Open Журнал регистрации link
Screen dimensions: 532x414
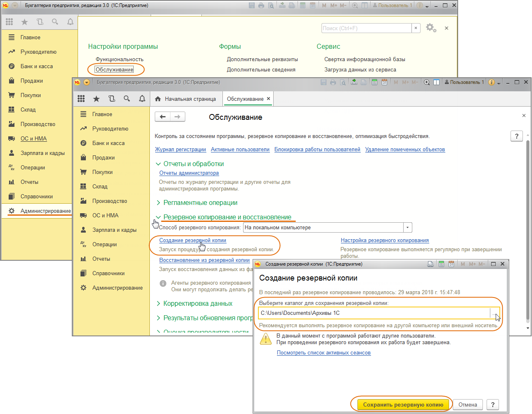(x=180, y=150)
